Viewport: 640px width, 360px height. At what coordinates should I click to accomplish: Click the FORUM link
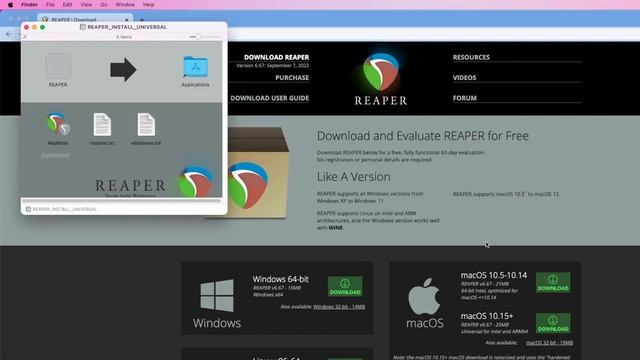tap(464, 98)
